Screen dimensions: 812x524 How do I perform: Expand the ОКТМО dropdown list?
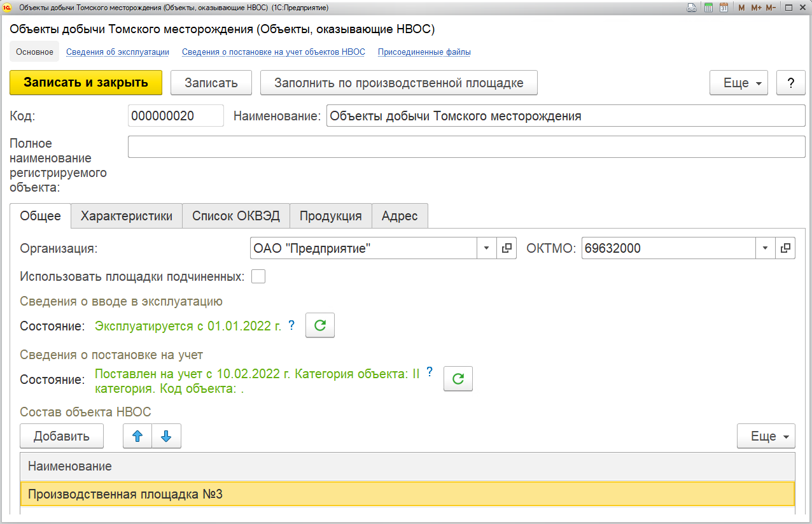766,248
